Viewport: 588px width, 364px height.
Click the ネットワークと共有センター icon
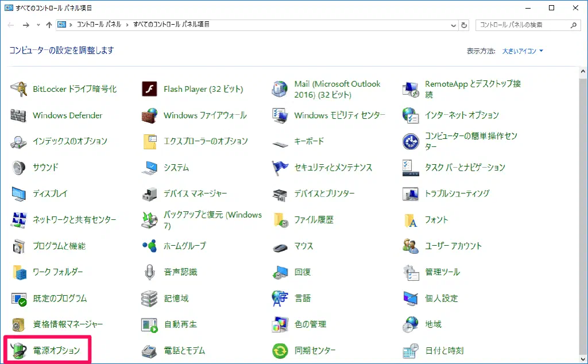coord(19,220)
